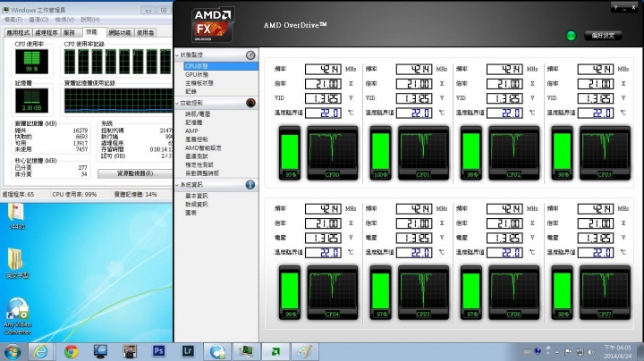Click the volume speaker tray icon
Viewport: 644px width, 361px height.
(x=591, y=352)
